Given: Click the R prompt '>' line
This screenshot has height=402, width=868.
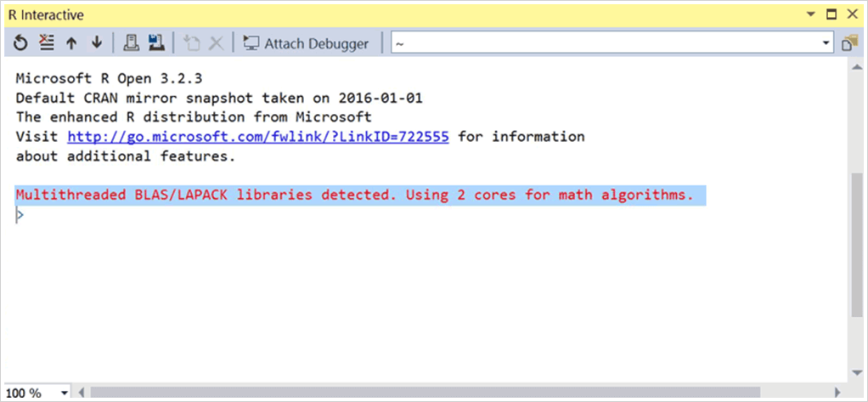Looking at the screenshot, I should pos(20,215).
